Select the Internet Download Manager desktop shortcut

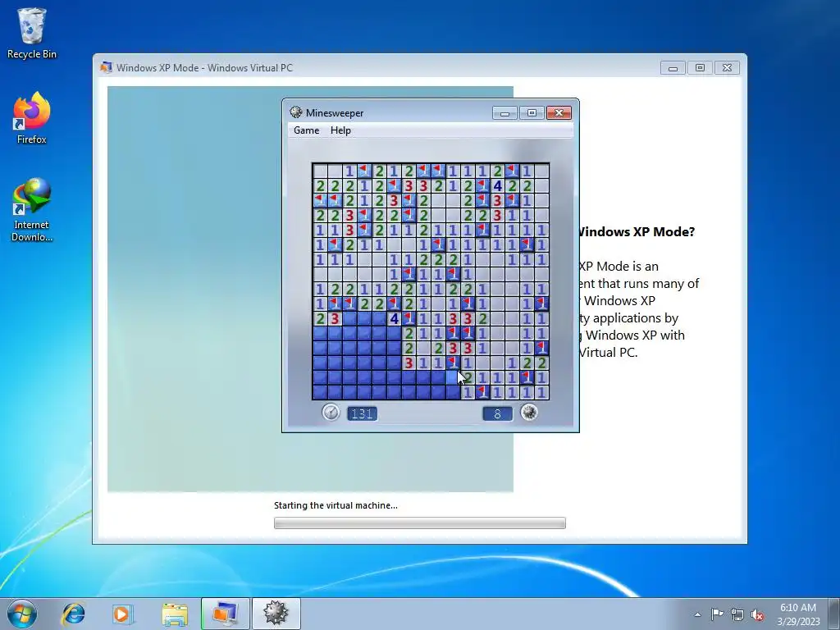point(32,209)
